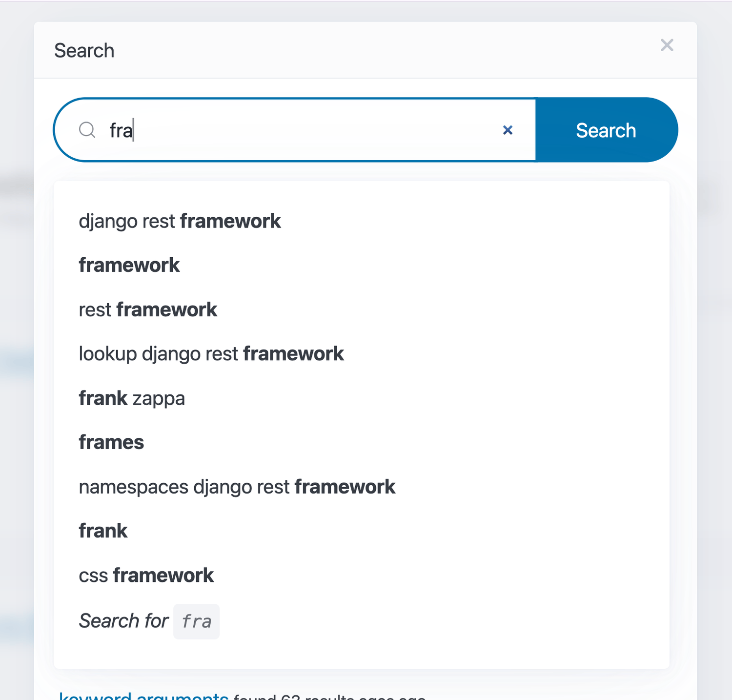
Task: Select the frank zappa suggestion
Action: point(132,398)
